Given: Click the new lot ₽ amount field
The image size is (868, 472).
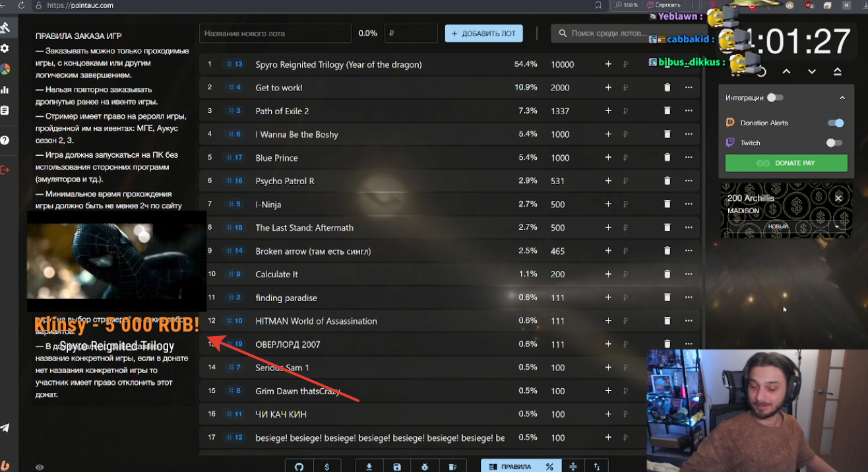Looking at the screenshot, I should click(x=411, y=33).
